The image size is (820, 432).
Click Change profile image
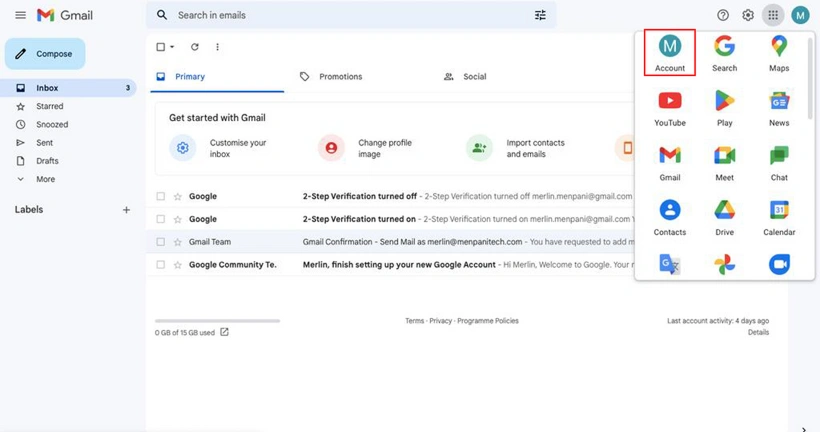click(x=366, y=148)
